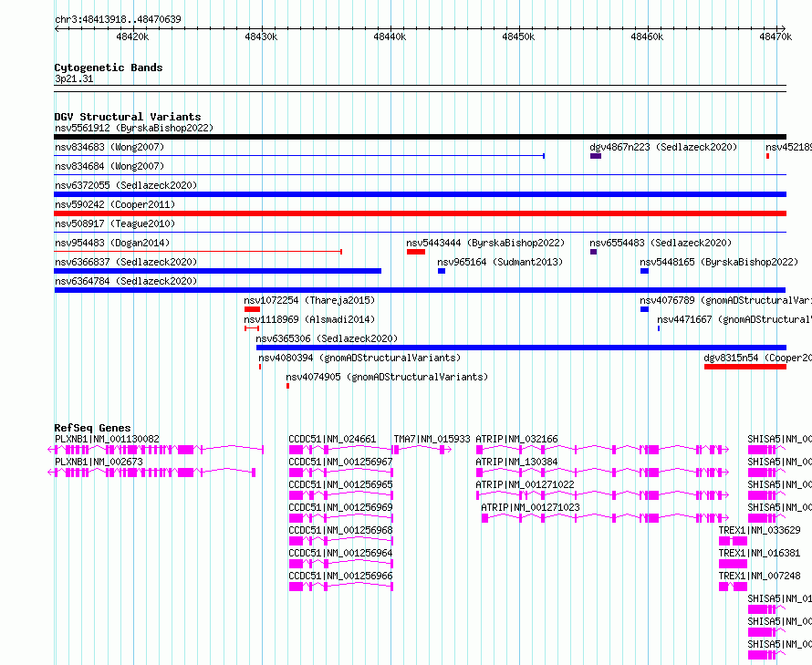Select CCDC51|NM_001256968 transcript label
812x665 pixels.
[x=340, y=530]
